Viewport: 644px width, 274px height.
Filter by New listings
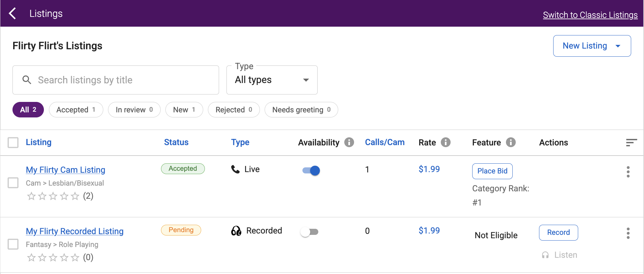coord(184,110)
